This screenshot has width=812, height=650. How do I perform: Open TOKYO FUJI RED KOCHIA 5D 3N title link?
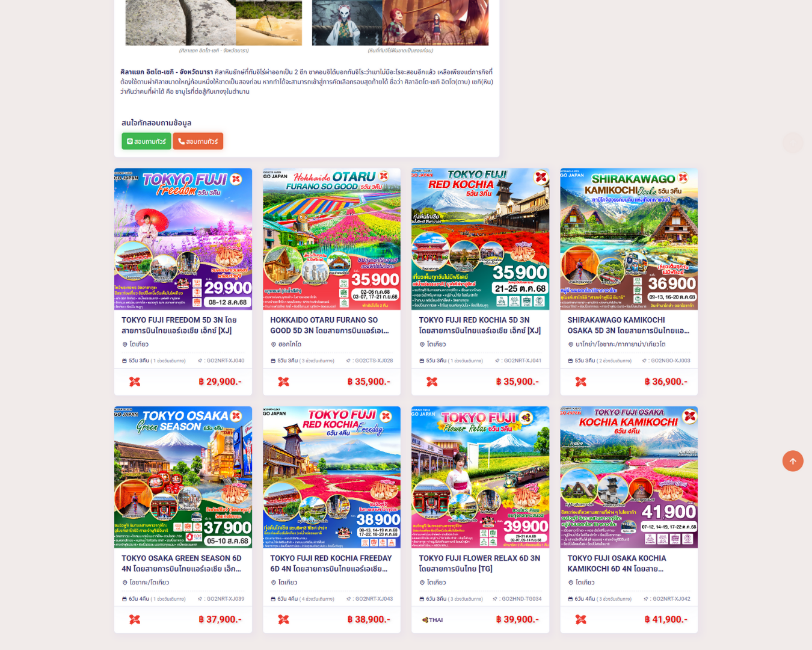(x=479, y=325)
